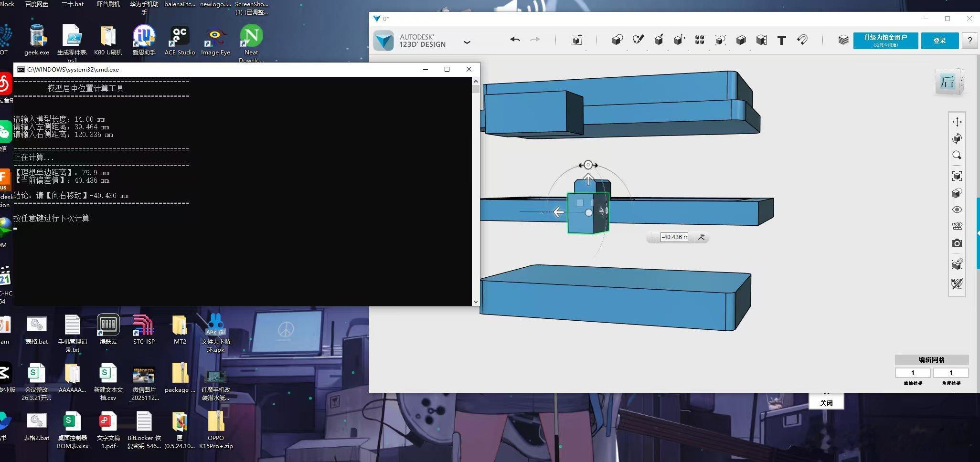Select the 手机管理记录.txt desktop file
980x462 pixels.
73,334
